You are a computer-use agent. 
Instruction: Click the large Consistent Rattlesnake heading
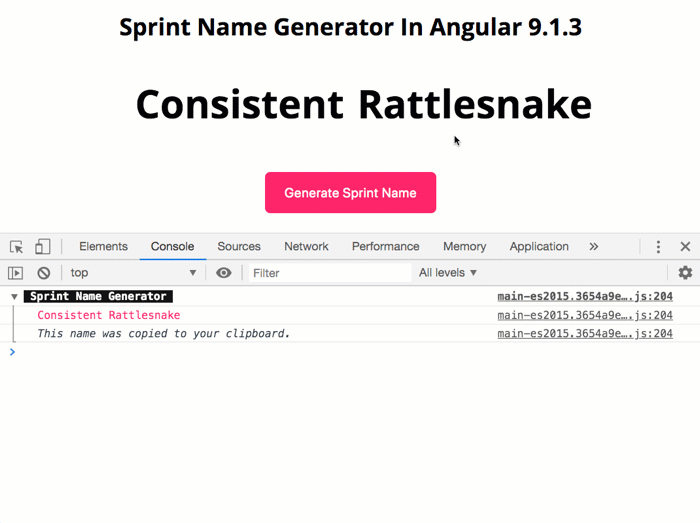[364, 104]
